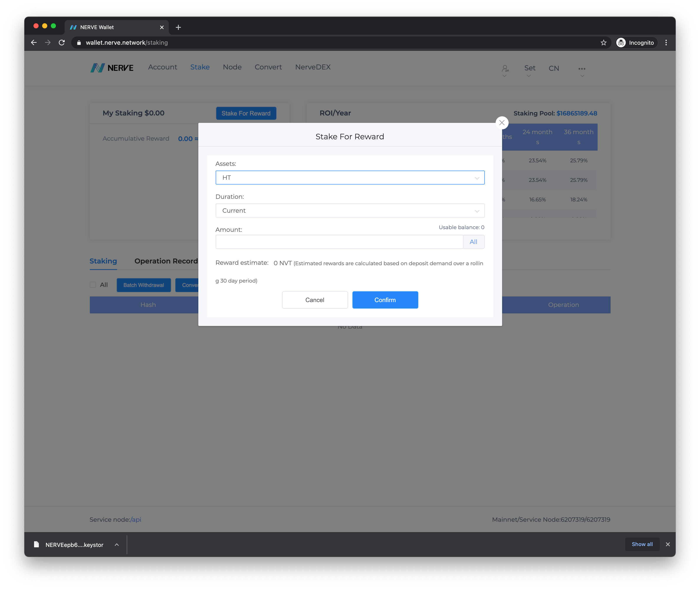The image size is (700, 589).
Task: Open a new browser tab
Action: click(x=178, y=27)
